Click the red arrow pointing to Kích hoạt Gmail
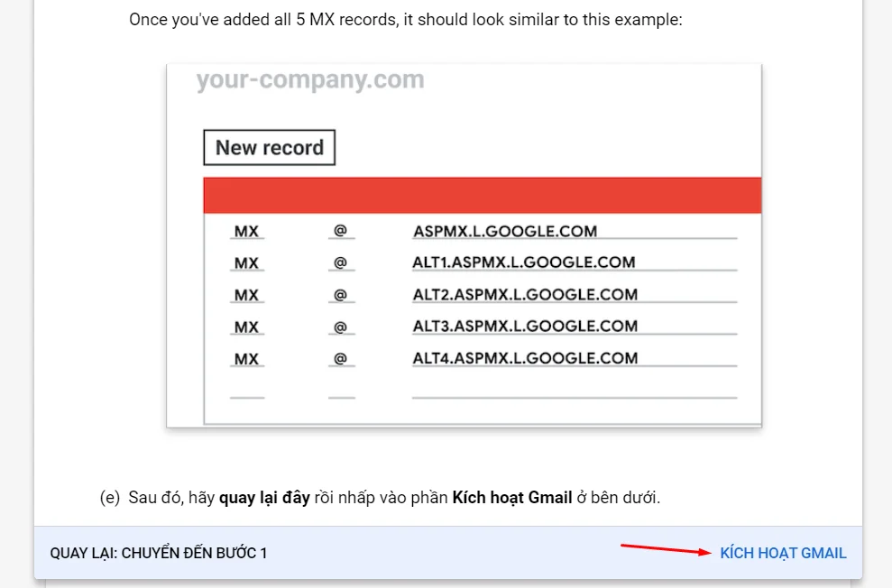 tap(666, 548)
